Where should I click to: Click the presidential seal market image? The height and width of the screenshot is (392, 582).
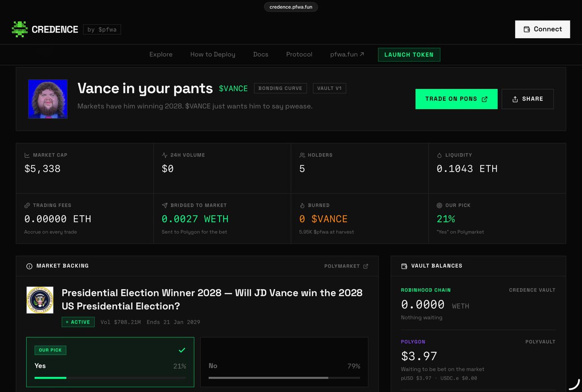click(x=40, y=300)
